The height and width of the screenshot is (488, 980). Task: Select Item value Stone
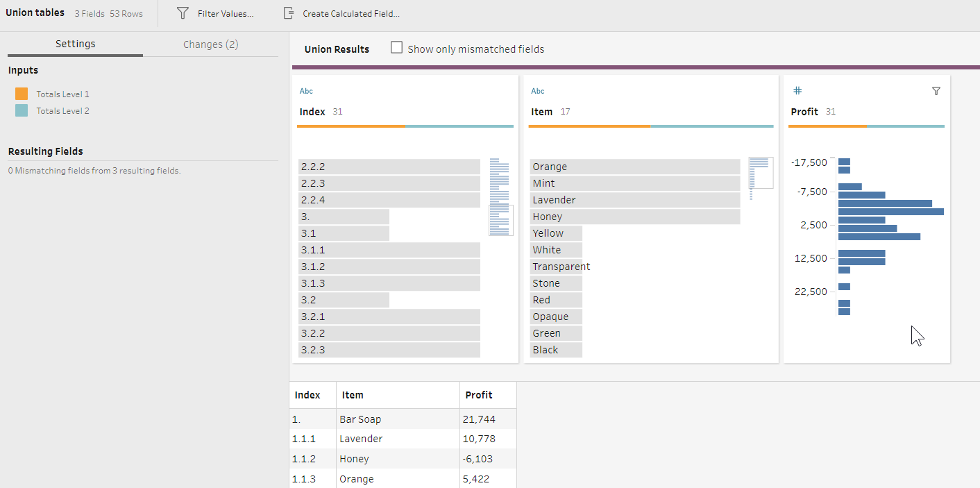556,283
